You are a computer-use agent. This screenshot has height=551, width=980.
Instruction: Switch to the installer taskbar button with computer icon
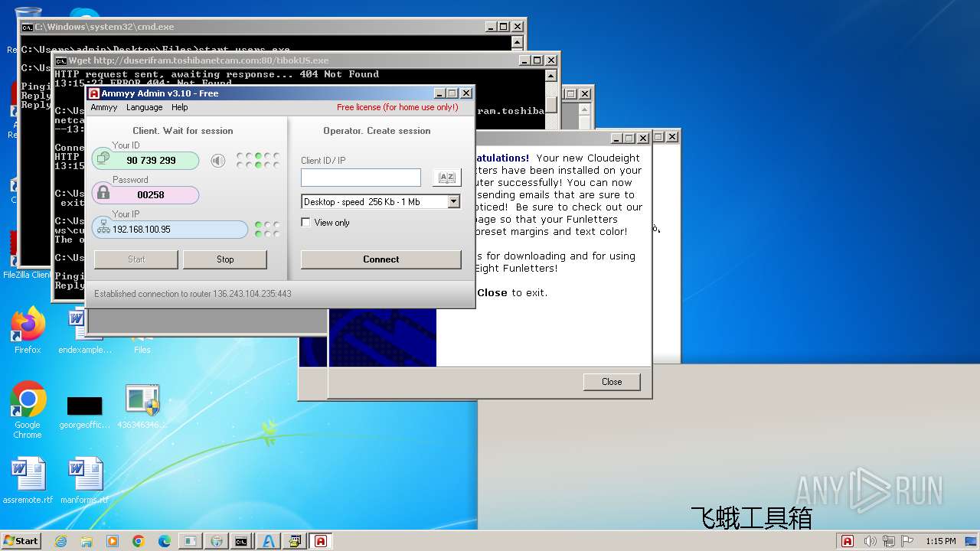click(294, 541)
